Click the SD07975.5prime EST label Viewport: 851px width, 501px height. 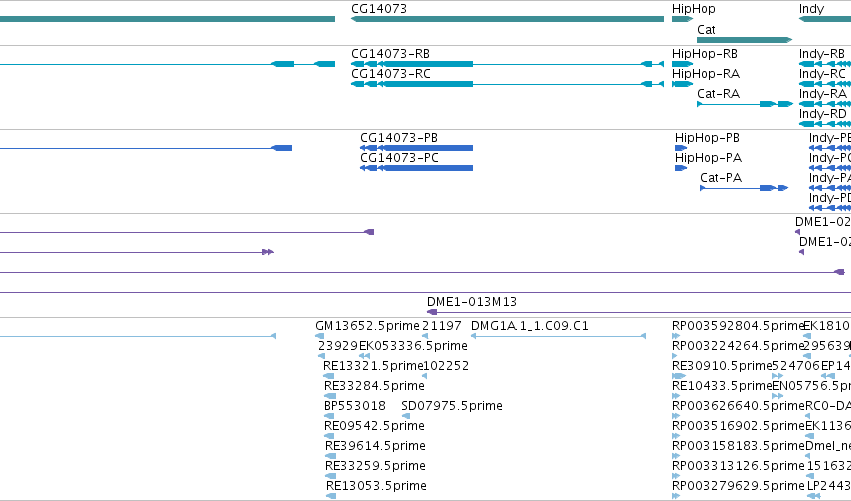coord(452,407)
